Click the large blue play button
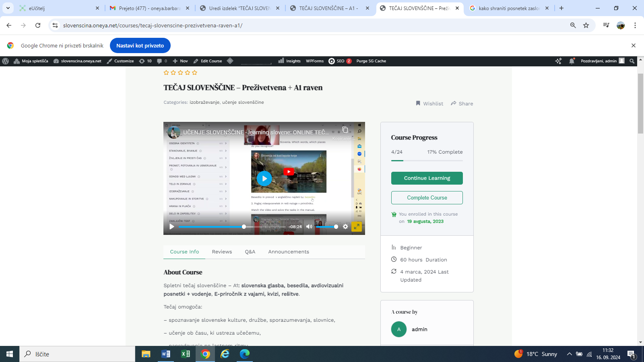Viewport: 644px width, 362px height. [x=264, y=178]
